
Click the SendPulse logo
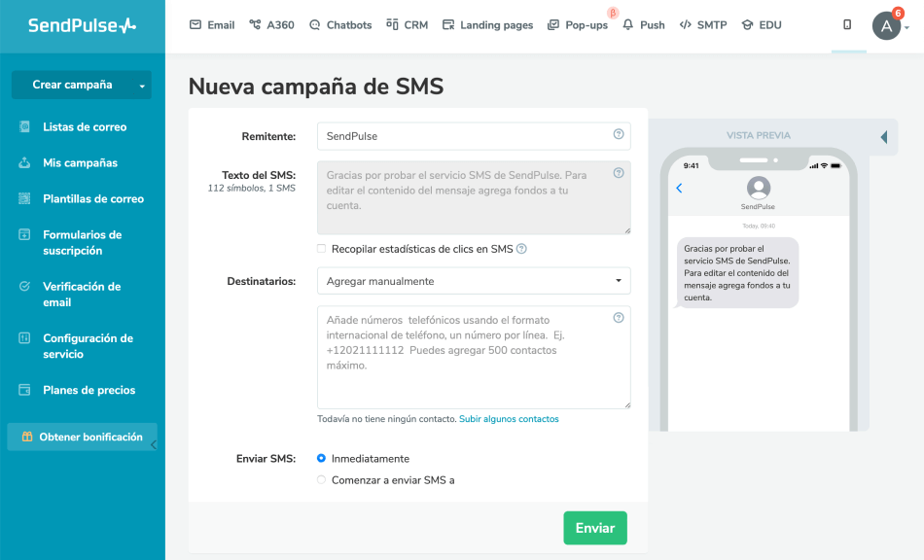[82, 25]
